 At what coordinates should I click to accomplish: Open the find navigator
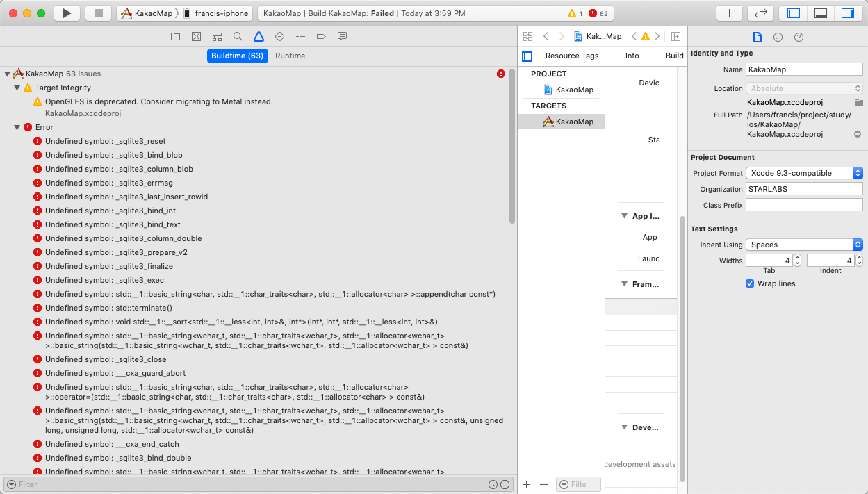point(238,36)
